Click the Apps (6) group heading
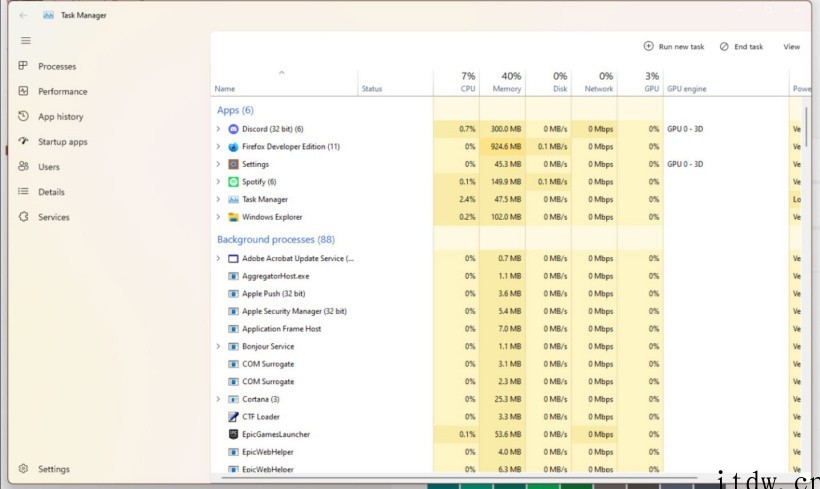The image size is (820, 489). tap(235, 110)
